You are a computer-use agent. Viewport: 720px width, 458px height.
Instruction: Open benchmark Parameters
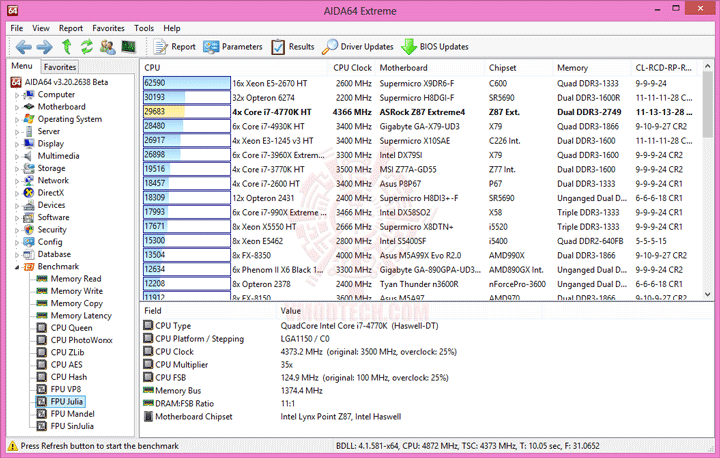point(233,46)
